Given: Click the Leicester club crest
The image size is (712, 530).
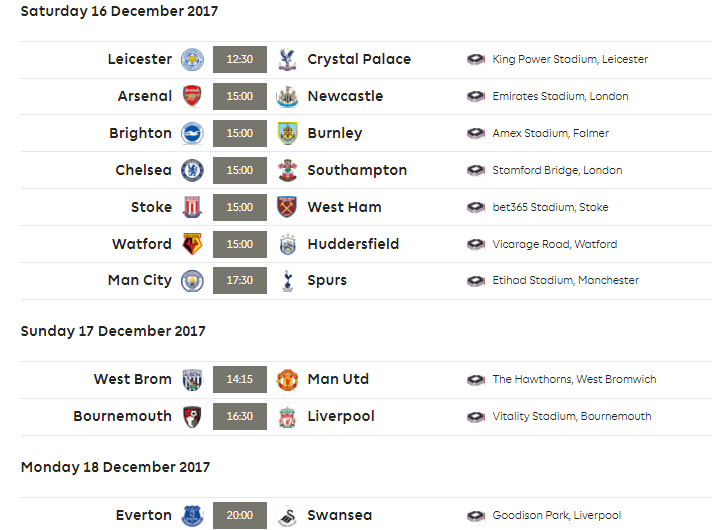Looking at the screenshot, I should (x=192, y=59).
